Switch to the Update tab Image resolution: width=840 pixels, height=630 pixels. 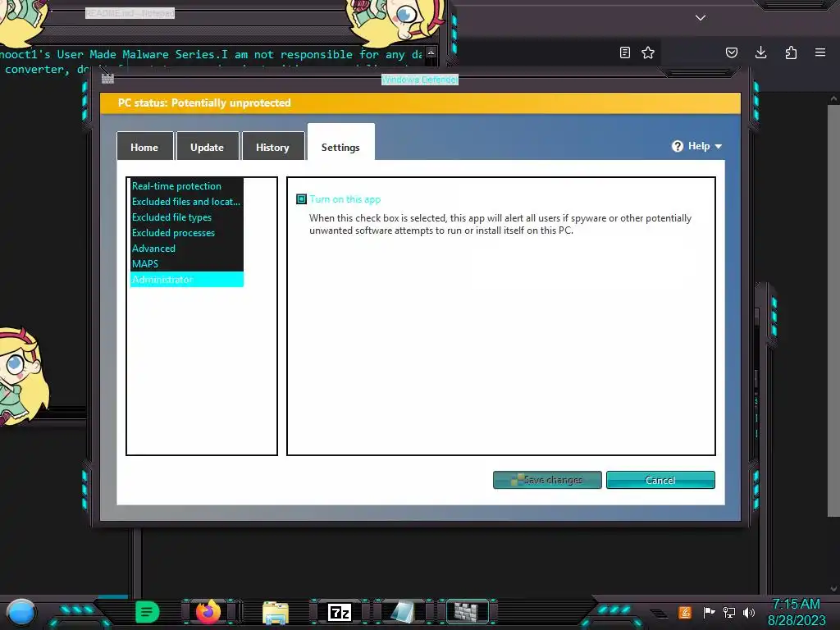[208, 146]
